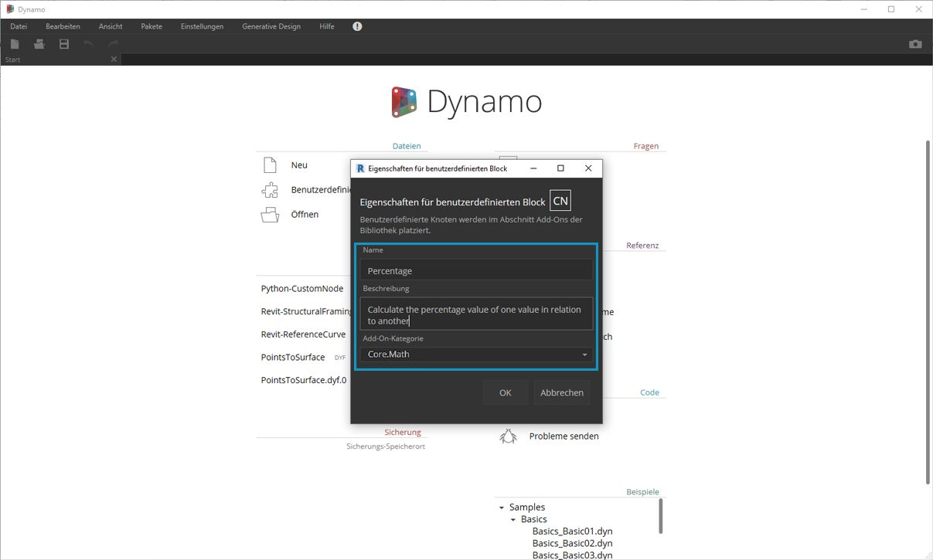Open recent file PointsToSurface.dyf.0
The width and height of the screenshot is (933, 560).
point(304,380)
